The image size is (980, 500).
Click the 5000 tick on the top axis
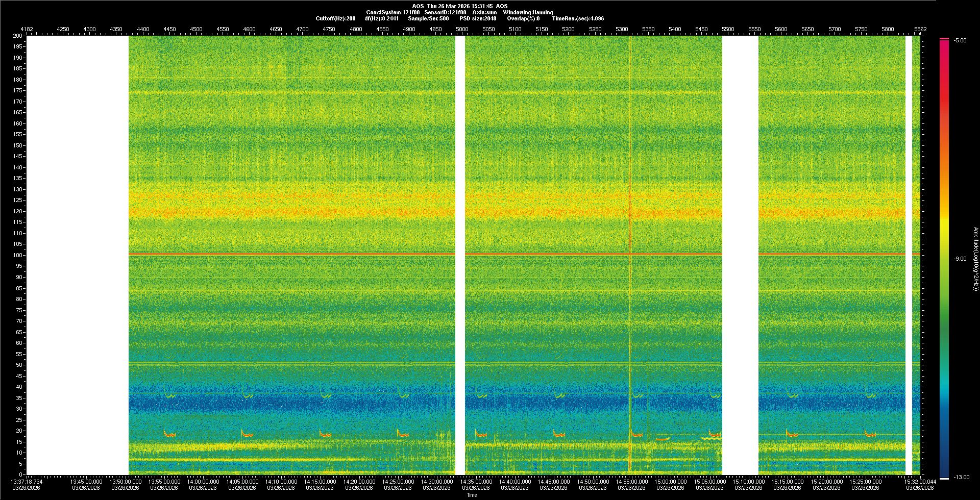click(462, 29)
